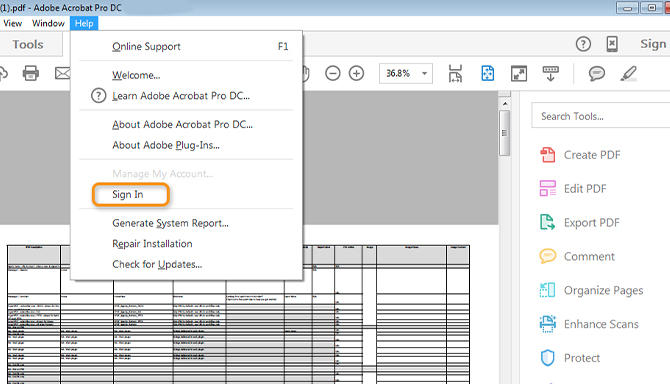
Task: Click the up arrow of document scrollbar
Action: pos(505,104)
